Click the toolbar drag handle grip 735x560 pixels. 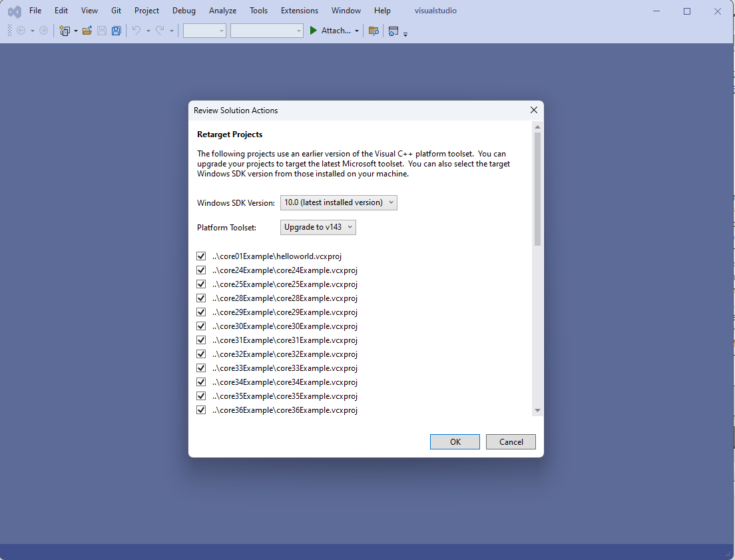tap(9, 31)
